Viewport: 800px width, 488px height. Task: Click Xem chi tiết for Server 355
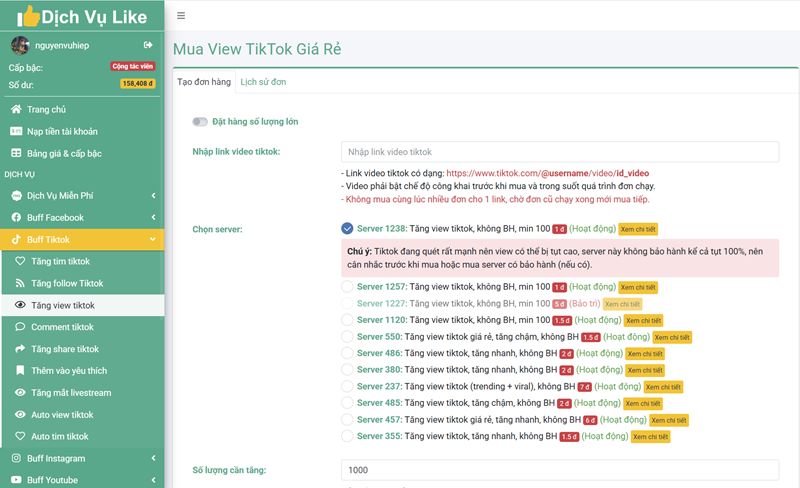click(x=651, y=436)
